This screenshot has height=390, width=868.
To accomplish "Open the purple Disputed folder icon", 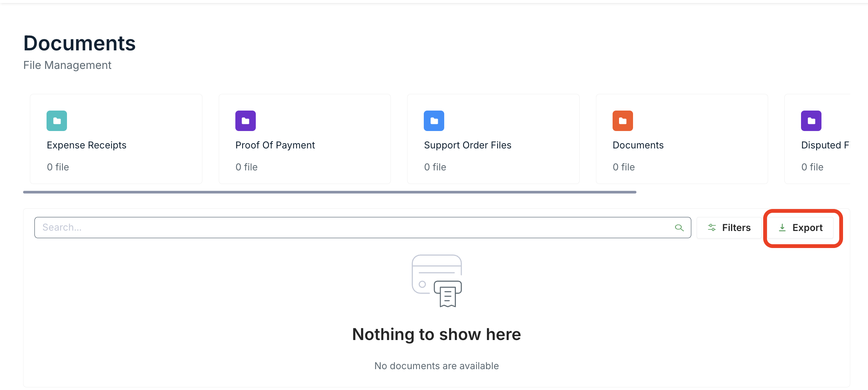I will point(811,121).
